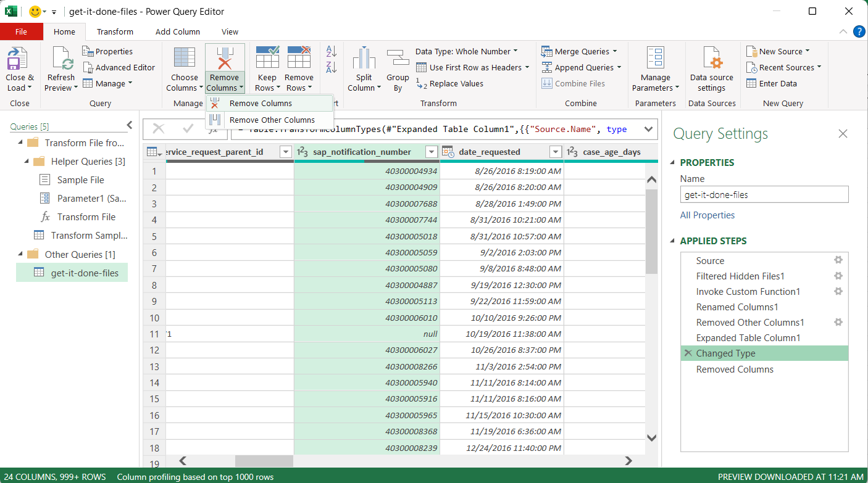Click Replace Values
Screen dimensions: 868x483
pos(449,83)
